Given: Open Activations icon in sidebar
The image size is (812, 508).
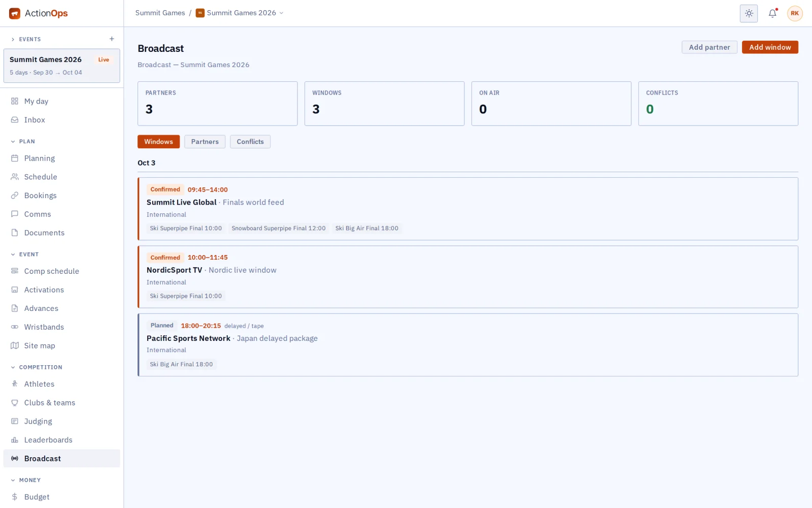Looking at the screenshot, I should point(15,290).
